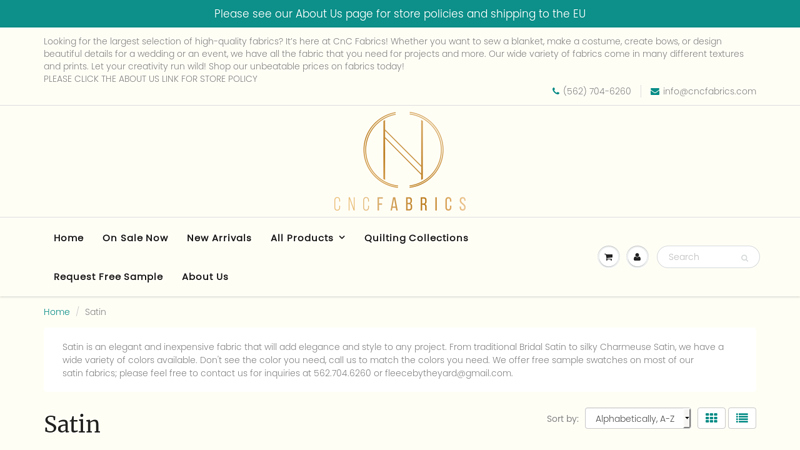800x450 pixels.
Task: Open the About Us page
Action: coord(205,277)
